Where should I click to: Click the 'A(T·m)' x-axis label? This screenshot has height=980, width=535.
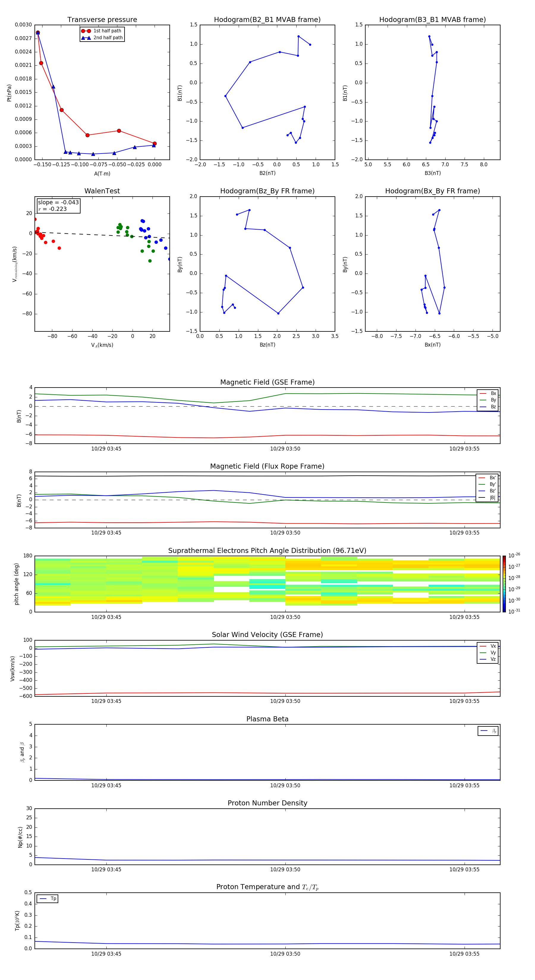(x=102, y=174)
